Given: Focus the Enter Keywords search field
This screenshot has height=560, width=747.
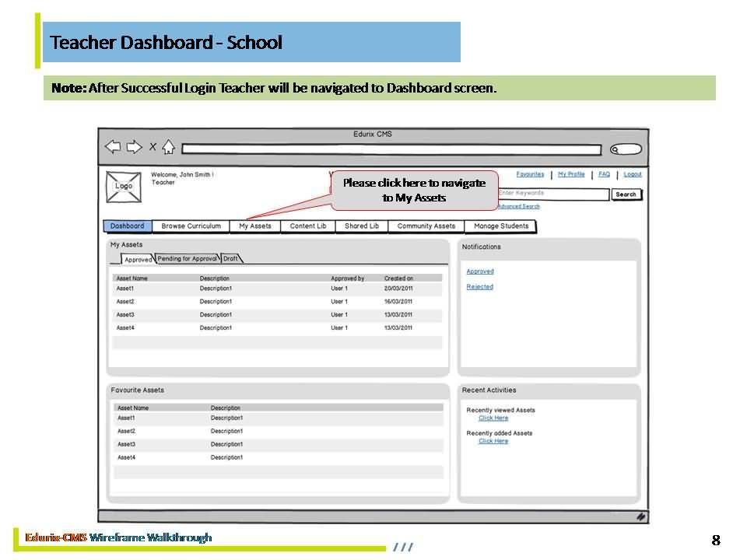Looking at the screenshot, I should tap(552, 194).
